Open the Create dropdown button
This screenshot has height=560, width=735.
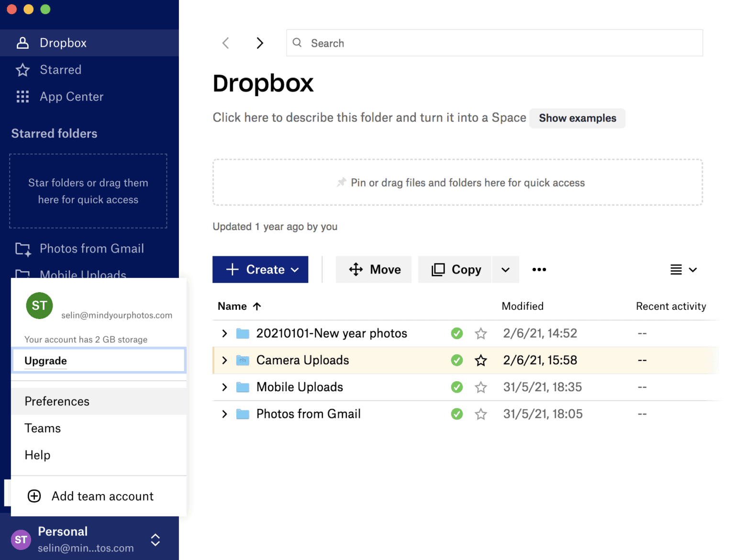coord(260,269)
